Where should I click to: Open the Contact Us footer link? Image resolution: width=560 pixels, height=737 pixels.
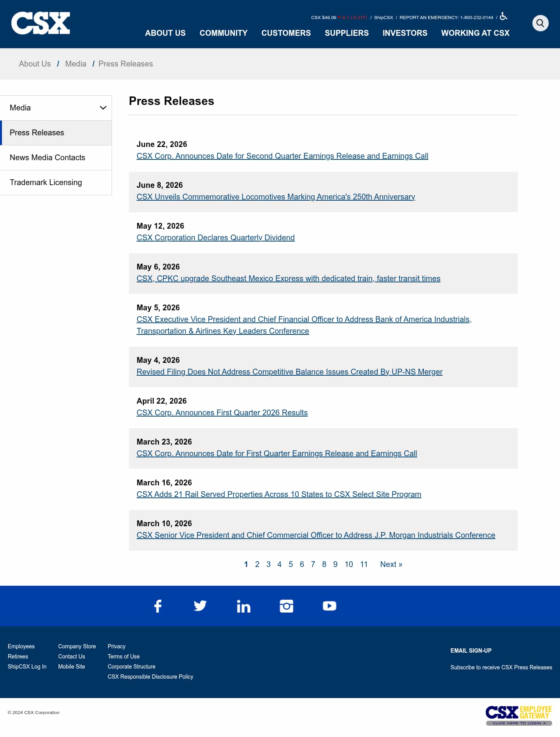point(72,656)
